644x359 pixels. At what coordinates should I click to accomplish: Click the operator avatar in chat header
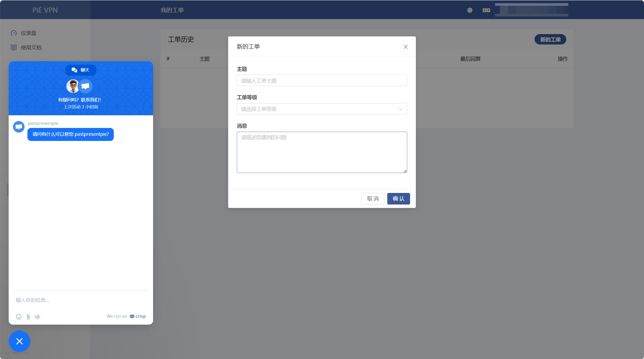point(73,86)
